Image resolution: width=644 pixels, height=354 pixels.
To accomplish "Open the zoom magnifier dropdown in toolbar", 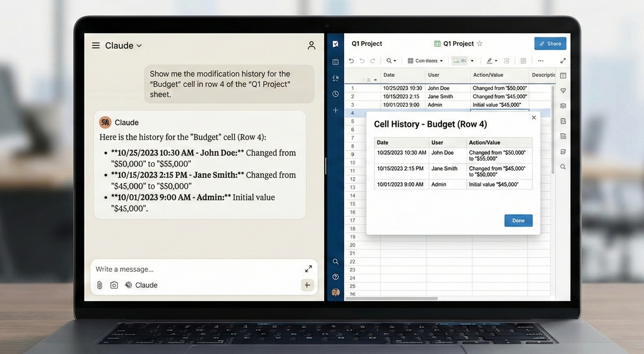I will click(391, 61).
